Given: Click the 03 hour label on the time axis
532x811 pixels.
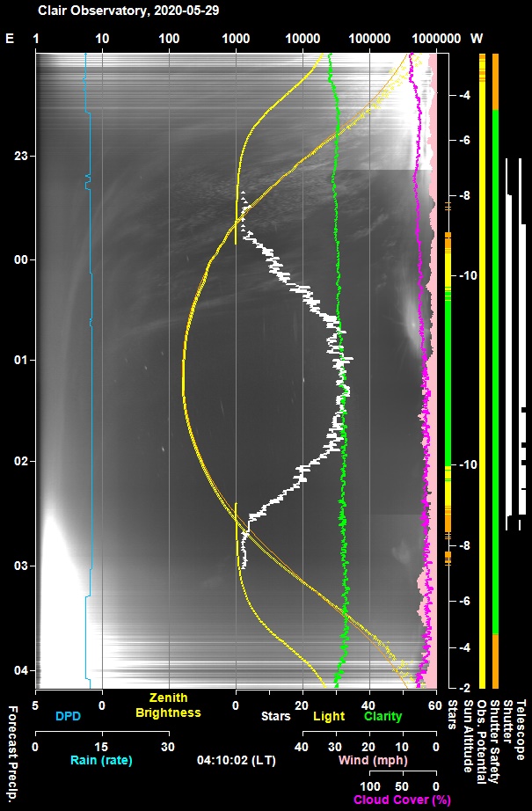Looking at the screenshot, I should click(21, 566).
